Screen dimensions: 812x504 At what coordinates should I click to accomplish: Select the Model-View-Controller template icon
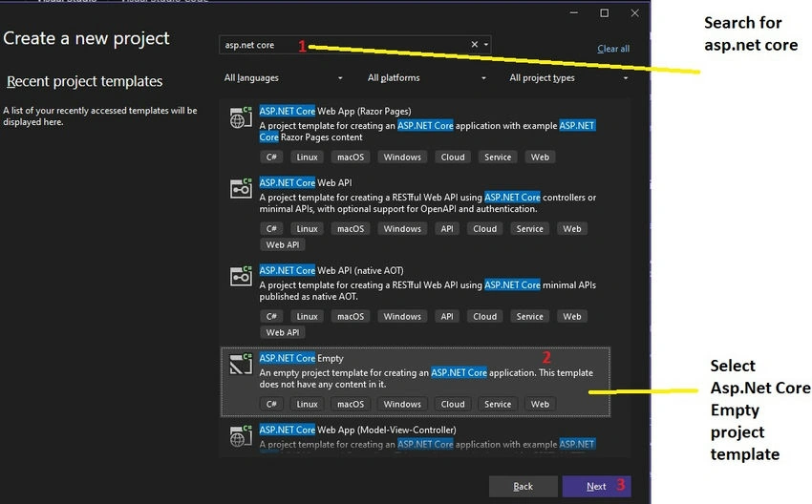241,435
